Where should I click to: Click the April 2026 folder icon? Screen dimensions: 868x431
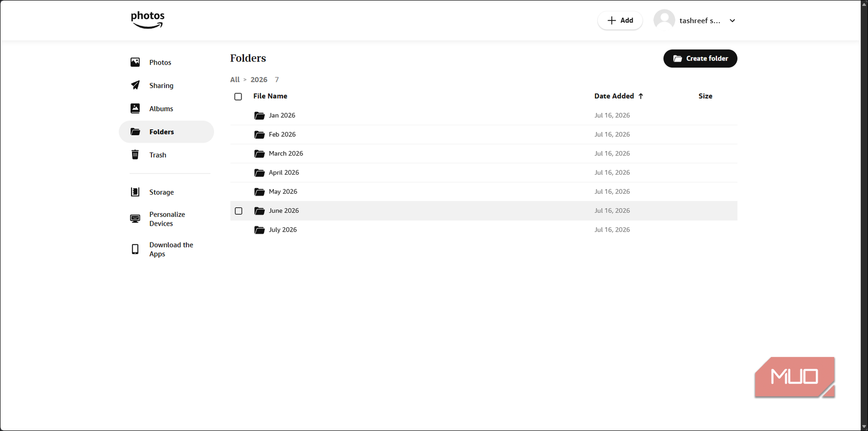[259, 173]
